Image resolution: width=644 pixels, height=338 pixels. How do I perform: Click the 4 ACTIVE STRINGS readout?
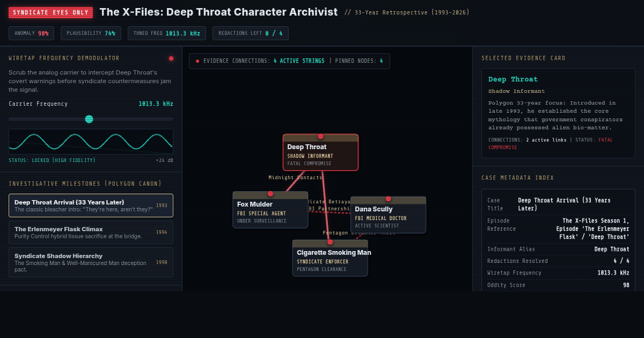point(299,61)
